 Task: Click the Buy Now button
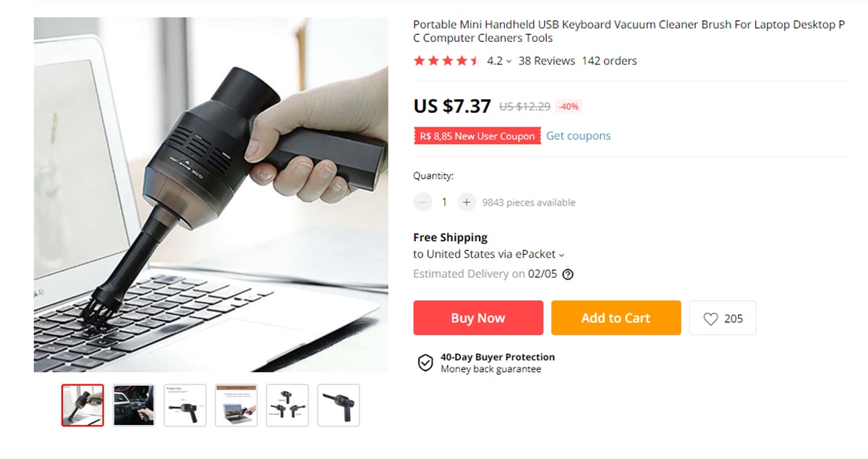click(x=478, y=318)
